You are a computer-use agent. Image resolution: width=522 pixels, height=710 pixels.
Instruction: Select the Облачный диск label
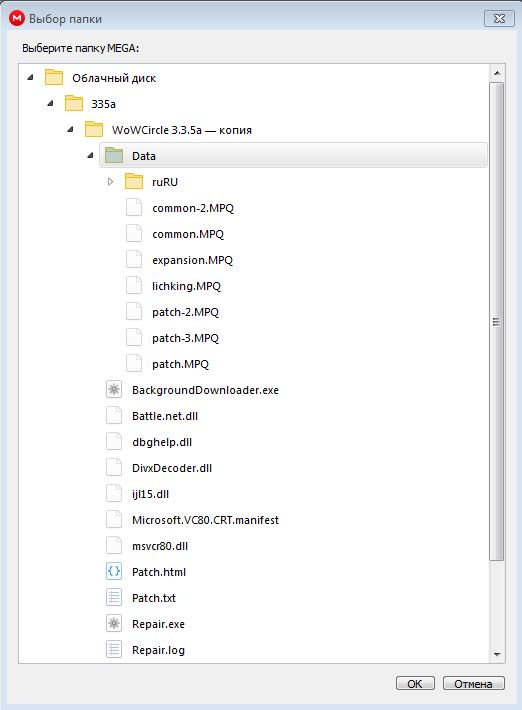coord(114,78)
